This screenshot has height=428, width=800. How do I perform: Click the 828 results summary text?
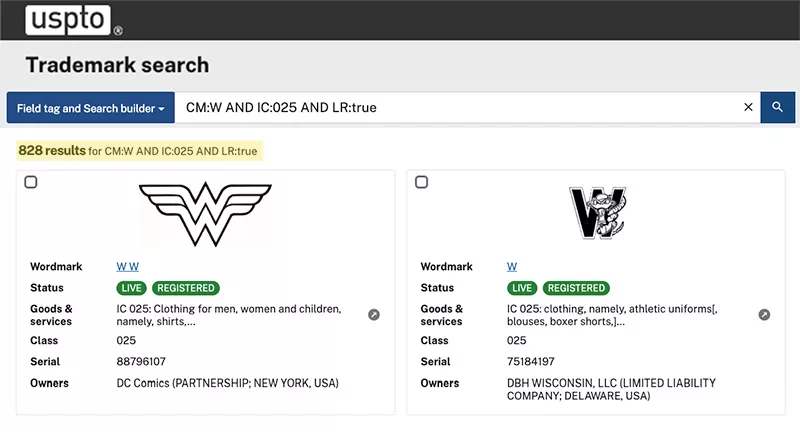pyautogui.click(x=138, y=151)
